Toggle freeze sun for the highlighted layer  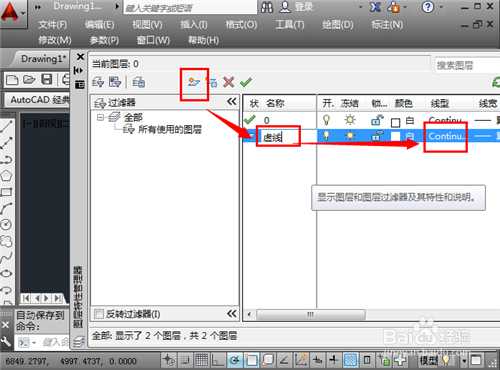click(350, 136)
